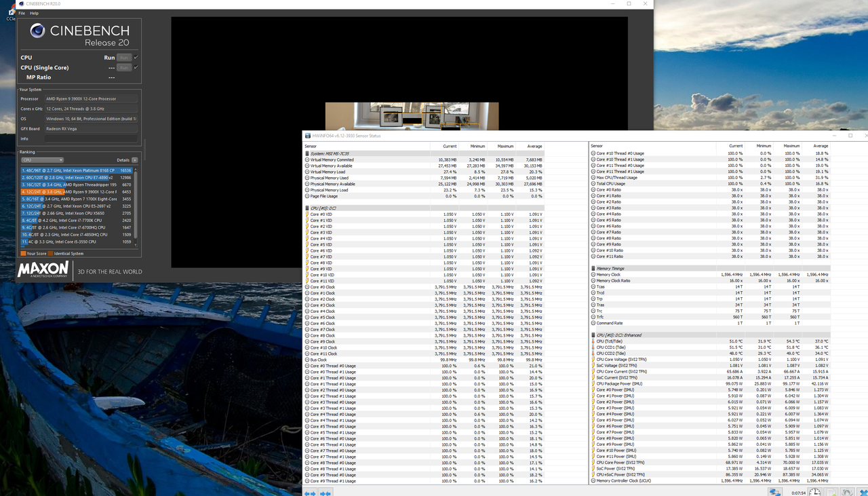Click the Cinebench logo sphere icon
868x496 pixels.
click(x=37, y=31)
